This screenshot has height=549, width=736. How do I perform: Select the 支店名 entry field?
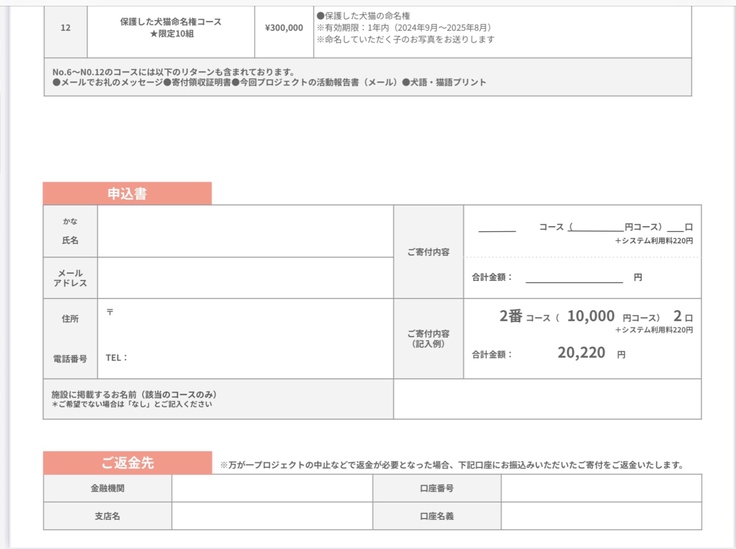pyautogui.click(x=271, y=516)
